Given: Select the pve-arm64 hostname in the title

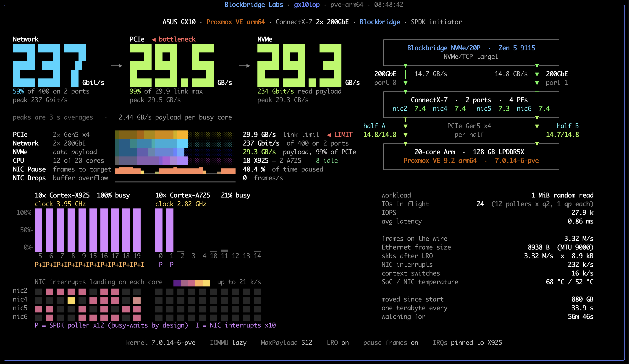Looking at the screenshot, I should pos(347,5).
